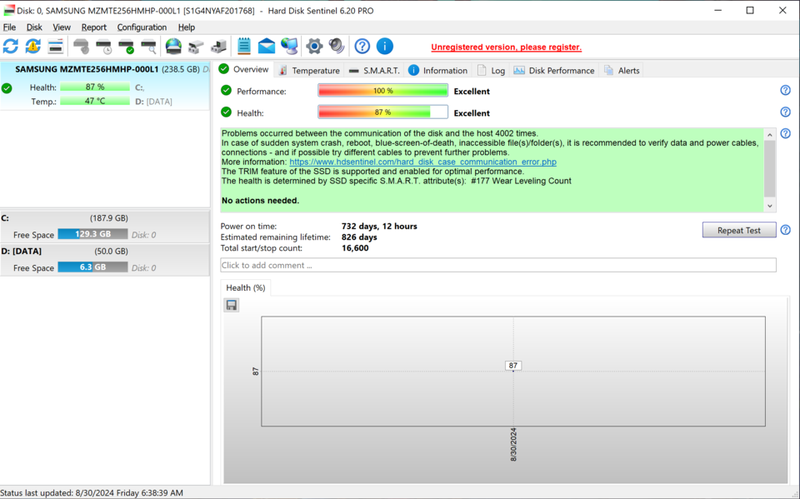Click help icon next to Repeat Test
Image resolution: width=800 pixels, height=499 pixels.
click(x=785, y=230)
